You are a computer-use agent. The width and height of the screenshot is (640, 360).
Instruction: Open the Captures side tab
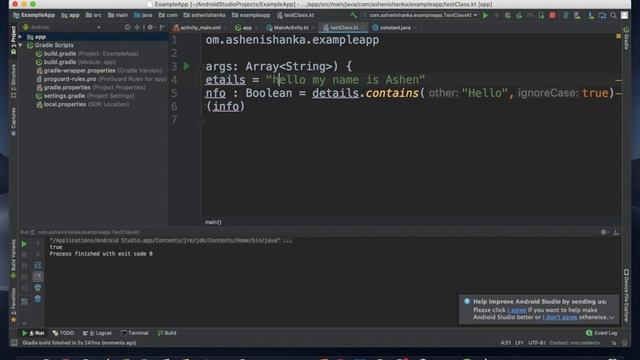tap(13, 122)
